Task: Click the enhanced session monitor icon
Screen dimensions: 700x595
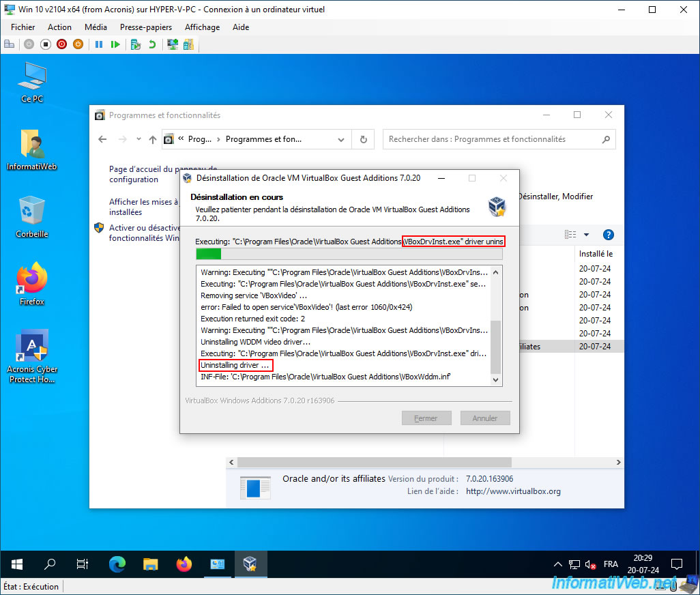Action: [173, 44]
